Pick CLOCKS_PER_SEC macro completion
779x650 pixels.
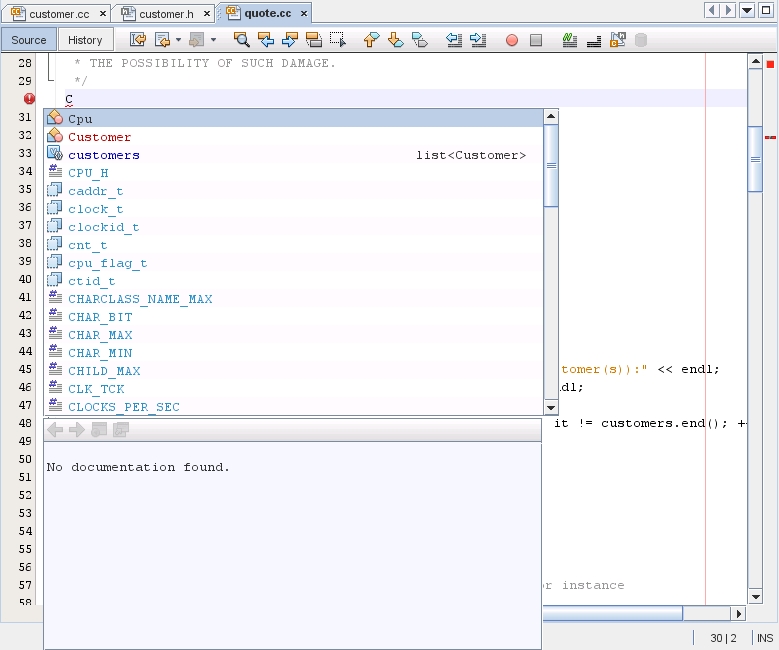(x=294, y=406)
